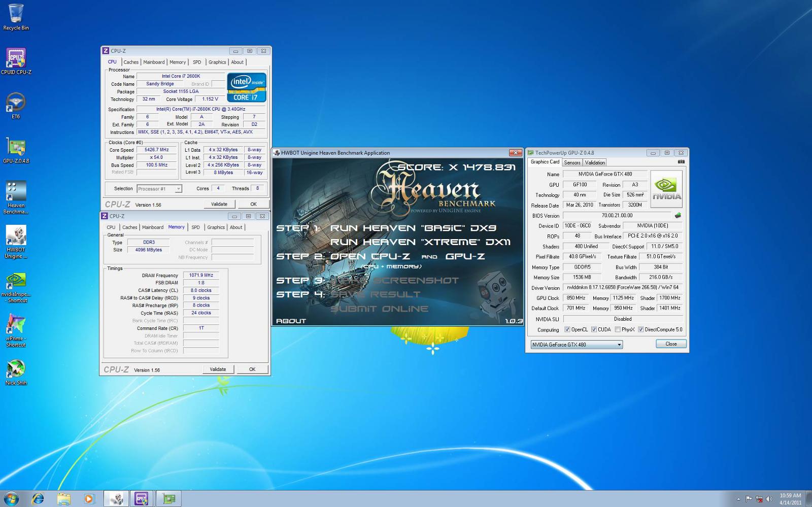Open Windows Explorer folder in taskbar
This screenshot has height=507, width=812.
click(x=63, y=499)
